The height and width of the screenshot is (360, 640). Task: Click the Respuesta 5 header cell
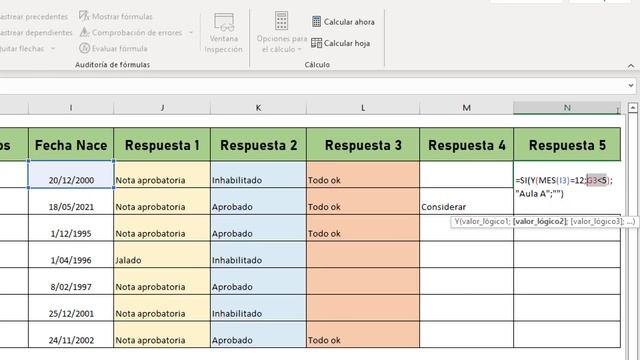tap(567, 144)
